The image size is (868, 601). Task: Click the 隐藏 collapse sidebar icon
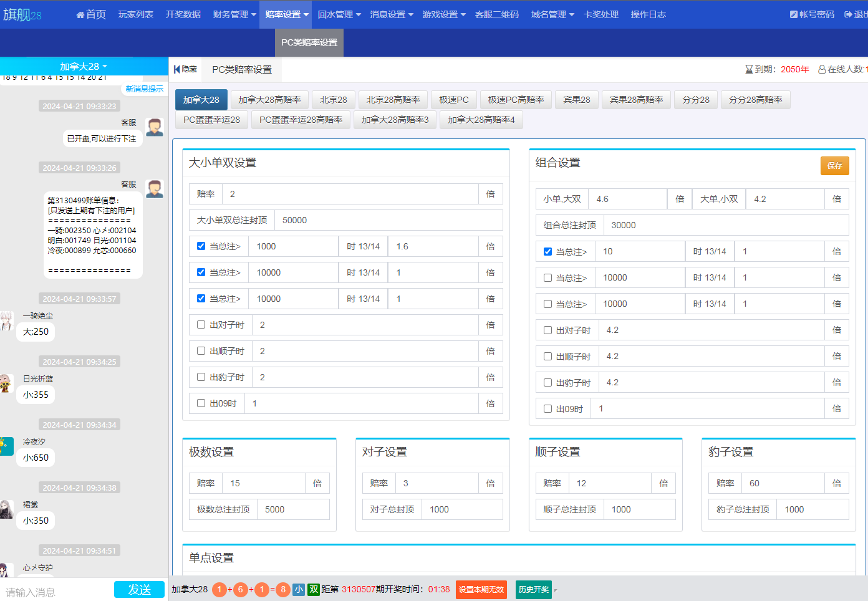click(177, 69)
